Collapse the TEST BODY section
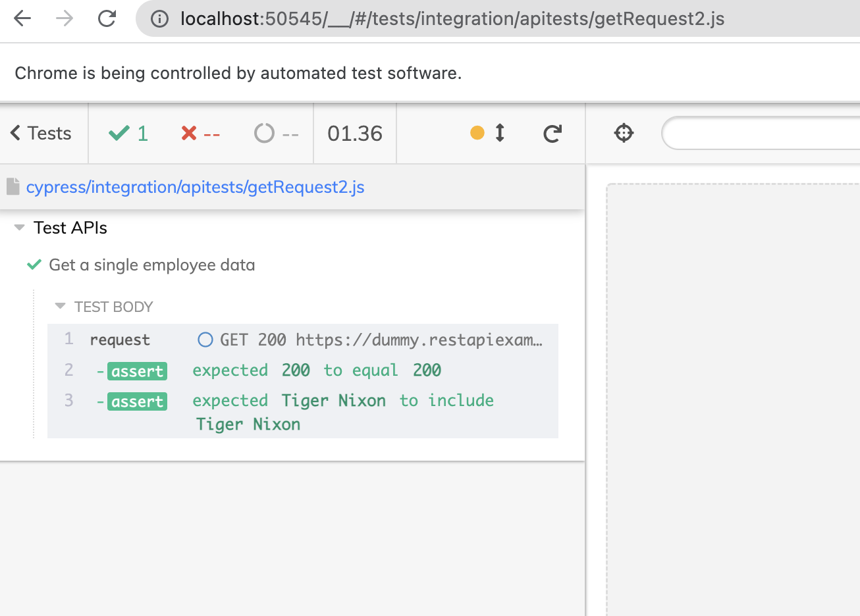860x616 pixels. click(x=60, y=305)
